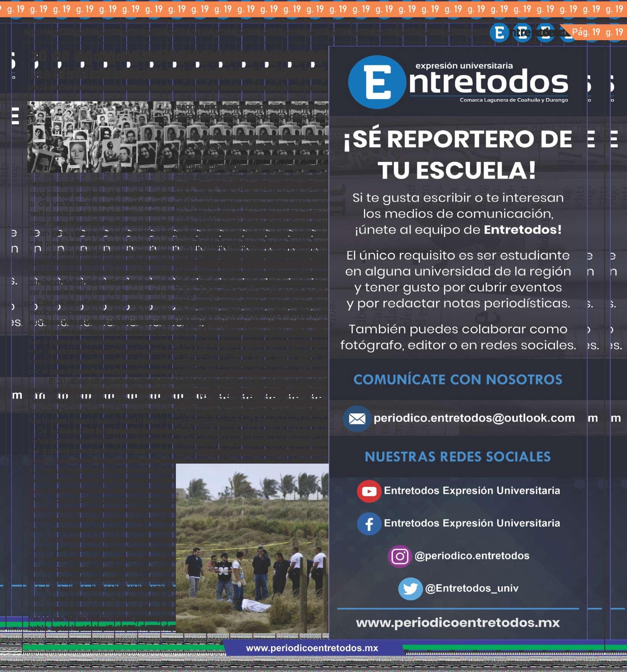Open the Instagram camera icon

coord(400,556)
